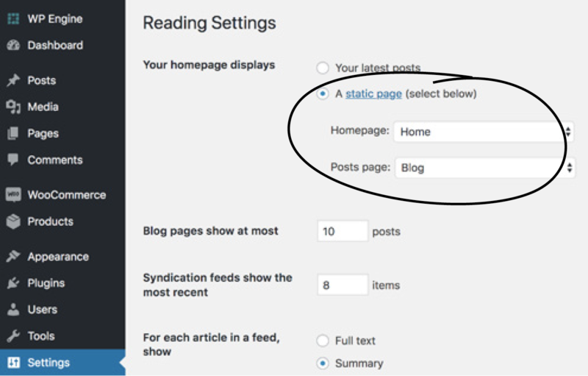The image size is (588, 376).
Task: Open the Homepage dropdown showing Home
Action: 484,132
